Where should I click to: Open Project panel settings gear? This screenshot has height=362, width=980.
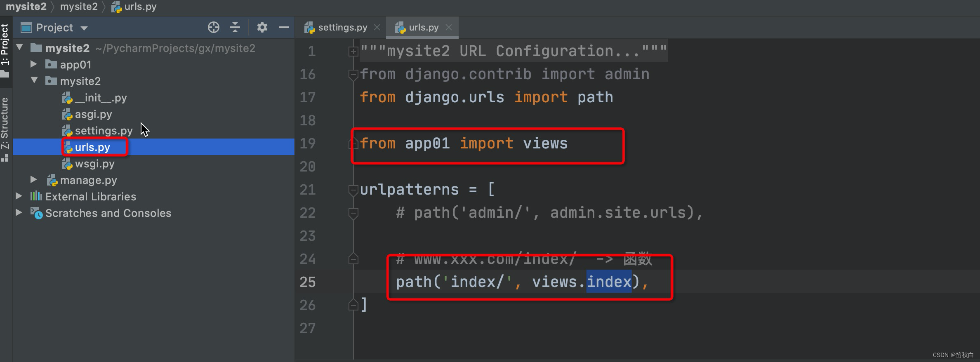click(262, 28)
